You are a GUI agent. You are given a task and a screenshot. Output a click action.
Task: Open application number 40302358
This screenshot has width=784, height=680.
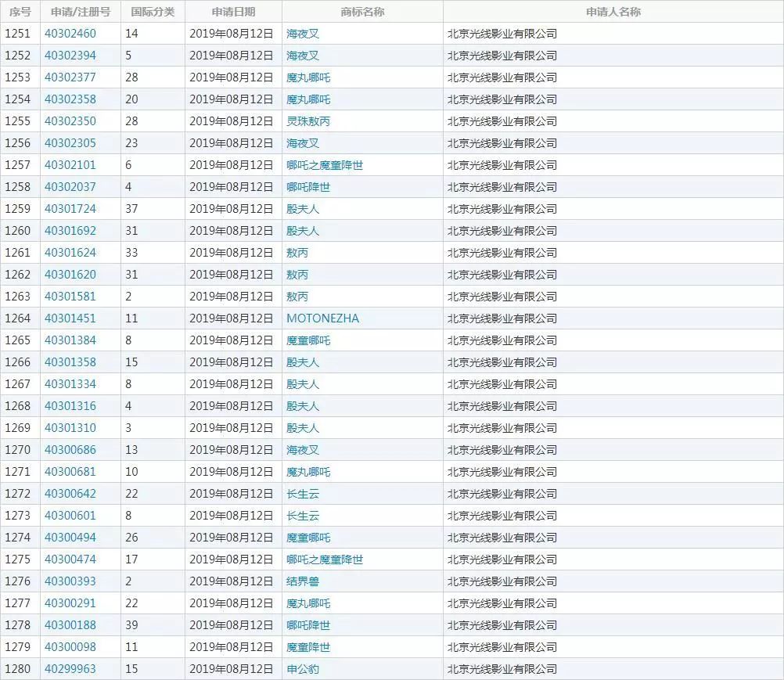tap(70, 99)
